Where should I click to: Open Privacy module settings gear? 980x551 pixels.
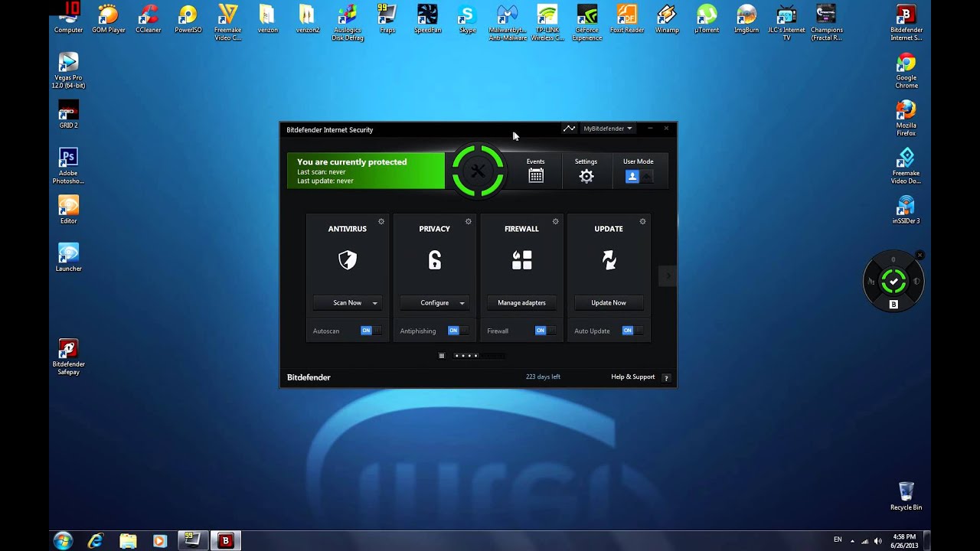click(469, 221)
